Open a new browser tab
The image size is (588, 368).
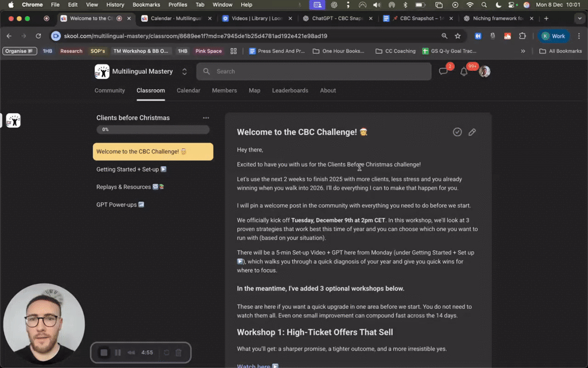[x=547, y=18]
